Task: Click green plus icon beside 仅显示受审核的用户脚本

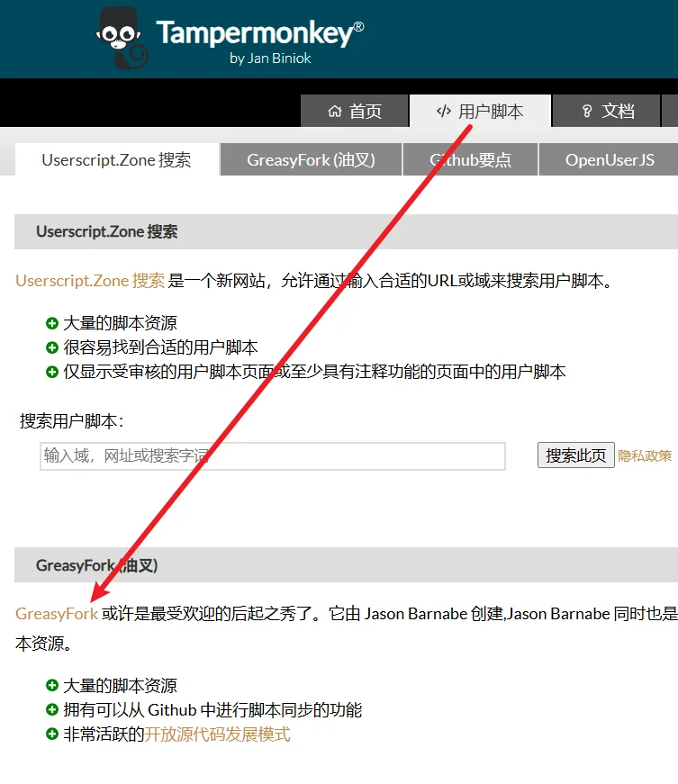Action: [52, 372]
